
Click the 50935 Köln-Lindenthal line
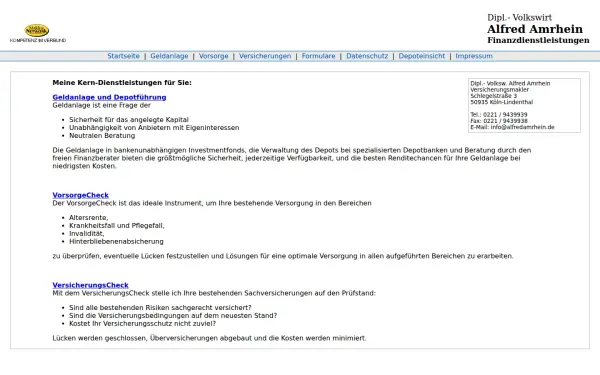pyautogui.click(x=501, y=102)
